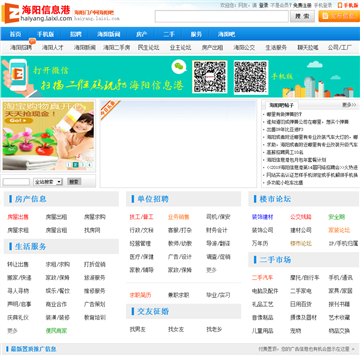The width and height of the screenshot is (360, 360).
Task: Click the 海阳信息港 site logo
Action: coord(37,13)
